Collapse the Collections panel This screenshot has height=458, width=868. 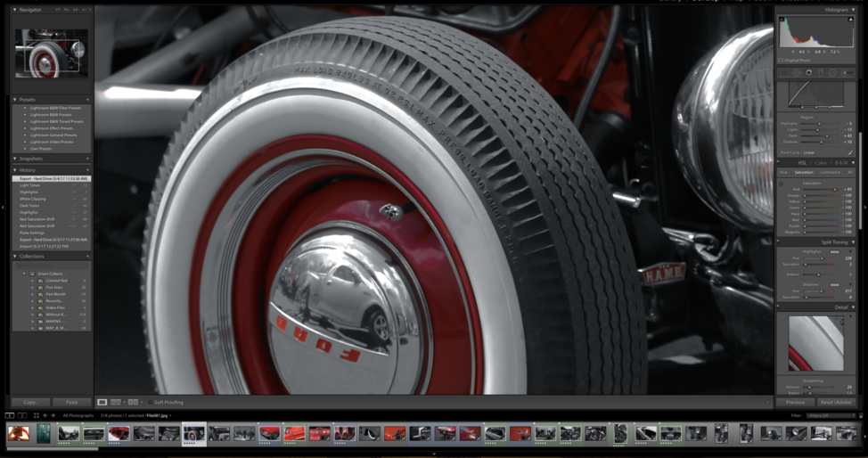point(15,257)
